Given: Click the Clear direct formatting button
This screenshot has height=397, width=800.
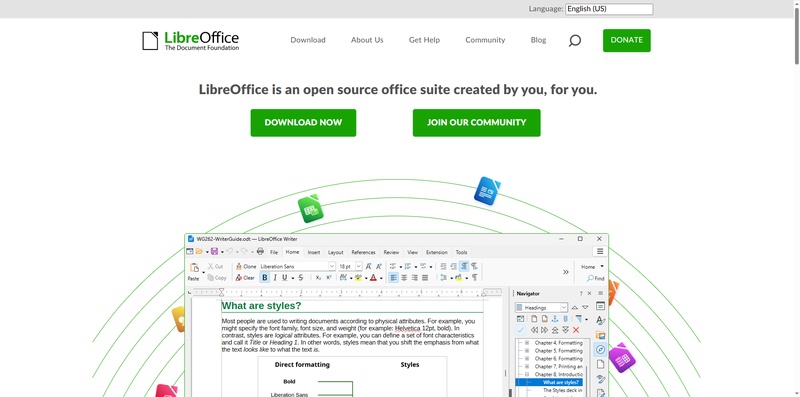Looking at the screenshot, I should click(245, 278).
